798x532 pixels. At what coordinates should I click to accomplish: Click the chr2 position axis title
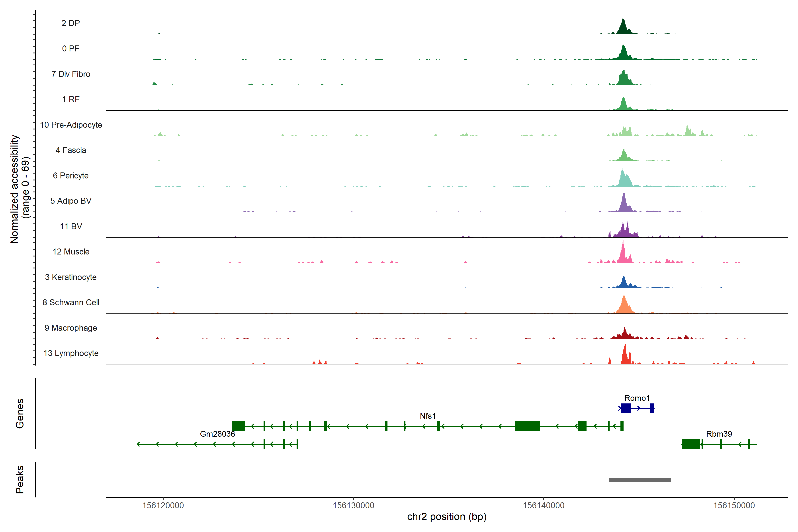click(x=446, y=517)
